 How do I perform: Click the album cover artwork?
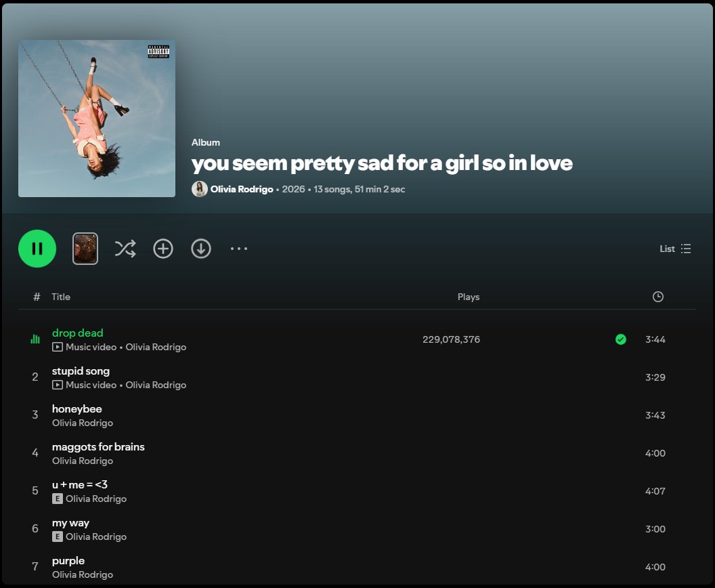tap(97, 119)
